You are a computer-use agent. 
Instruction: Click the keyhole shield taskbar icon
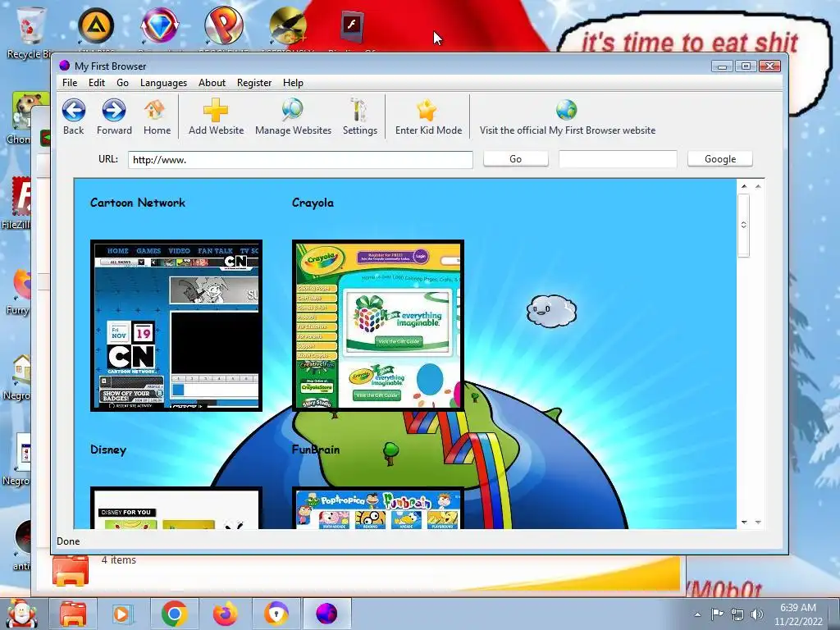(x=276, y=614)
